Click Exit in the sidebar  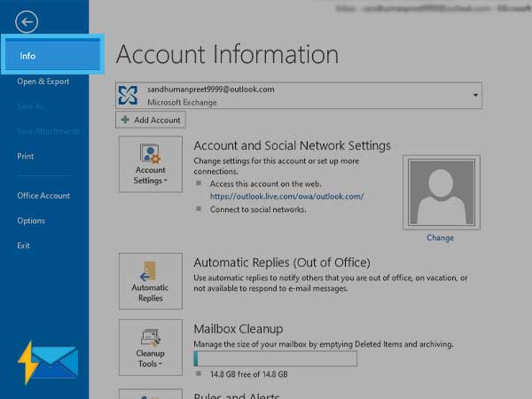point(23,246)
